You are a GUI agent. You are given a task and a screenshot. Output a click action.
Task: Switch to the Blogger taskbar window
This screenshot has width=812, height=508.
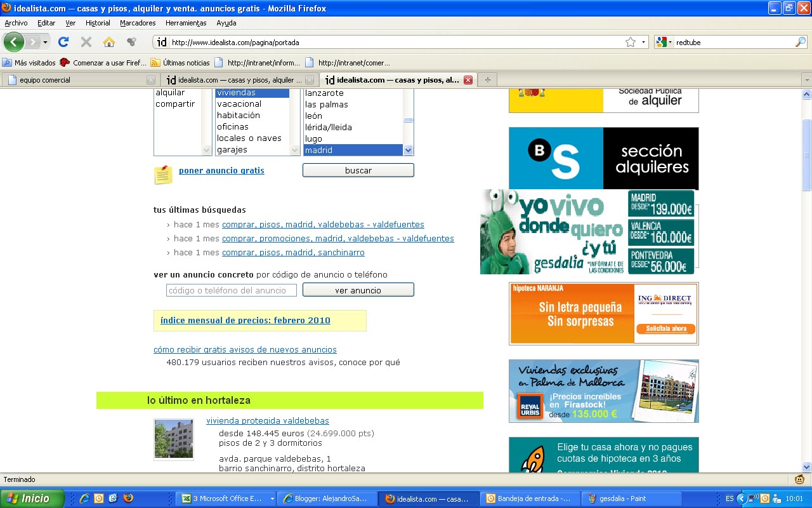coord(328,498)
